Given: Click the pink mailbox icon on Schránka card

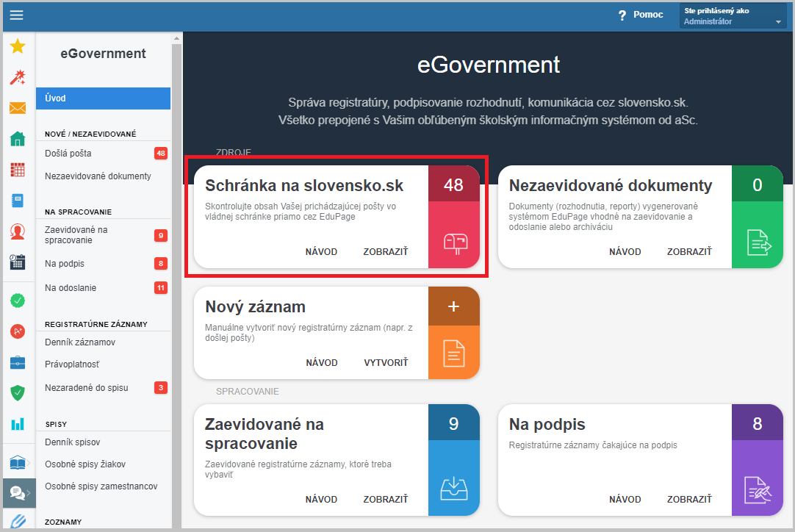Looking at the screenshot, I should 456,243.
